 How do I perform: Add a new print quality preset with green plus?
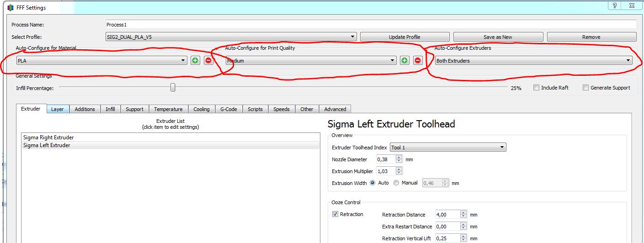[404, 60]
